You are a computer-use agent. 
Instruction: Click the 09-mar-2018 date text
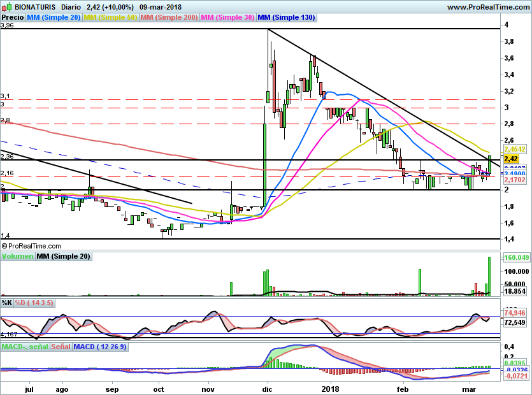click(x=161, y=7)
